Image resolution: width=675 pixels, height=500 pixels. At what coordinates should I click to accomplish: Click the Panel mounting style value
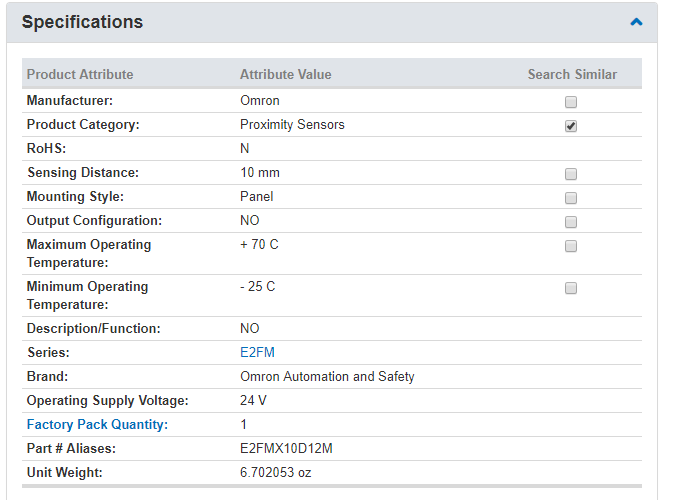[257, 196]
